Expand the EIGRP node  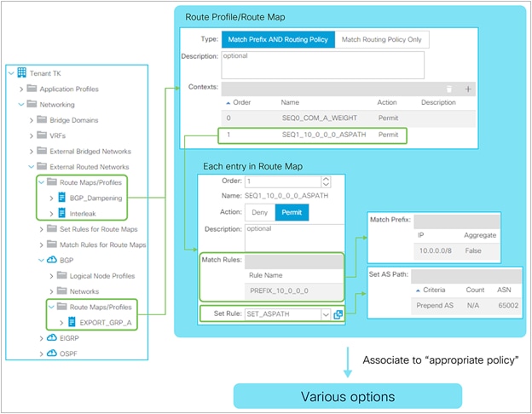[42, 338]
